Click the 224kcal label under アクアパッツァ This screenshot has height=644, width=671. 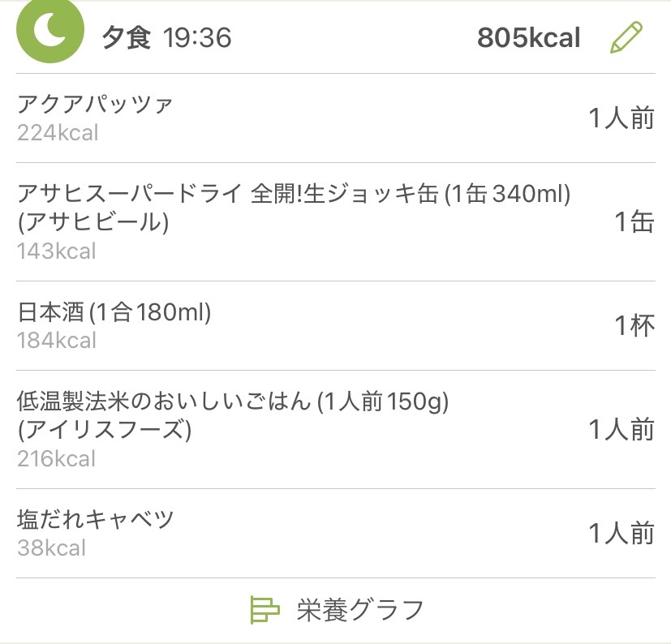click(x=58, y=133)
